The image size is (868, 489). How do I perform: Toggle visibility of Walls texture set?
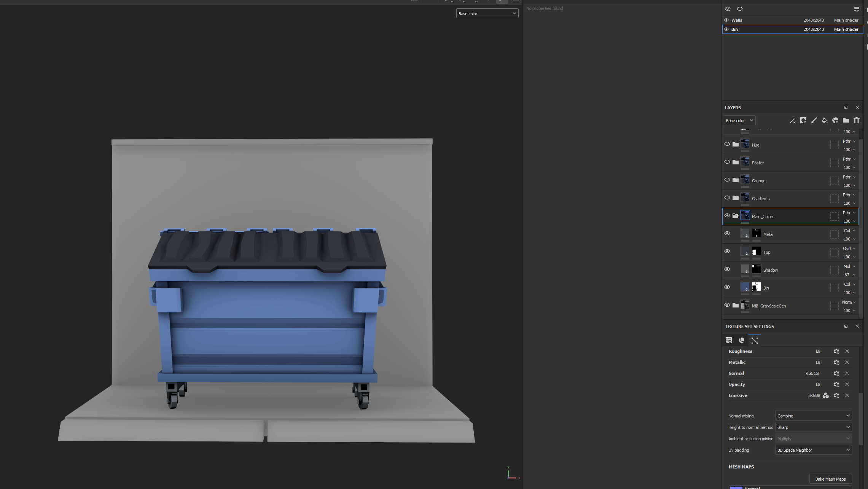point(726,20)
